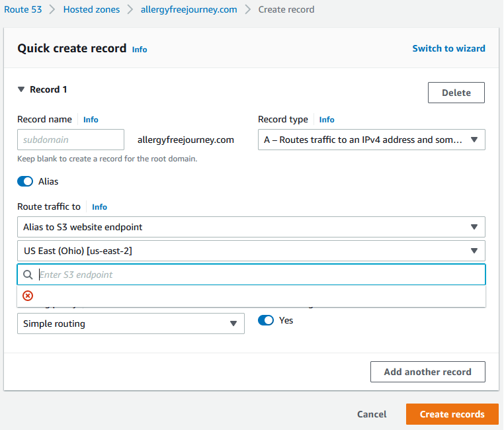This screenshot has height=430, width=504.
Task: Toggle the Alias switch off
Action: point(25,181)
